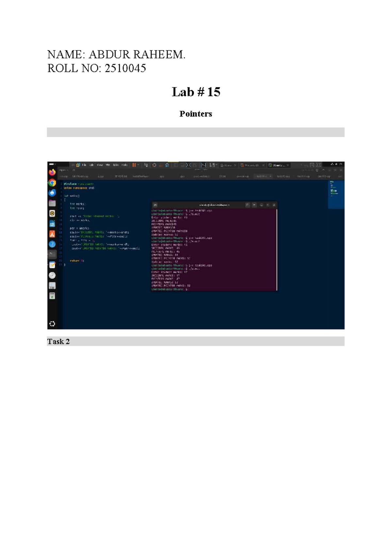
Task: Open Ubuntu Software store icon
Action: [52, 234]
